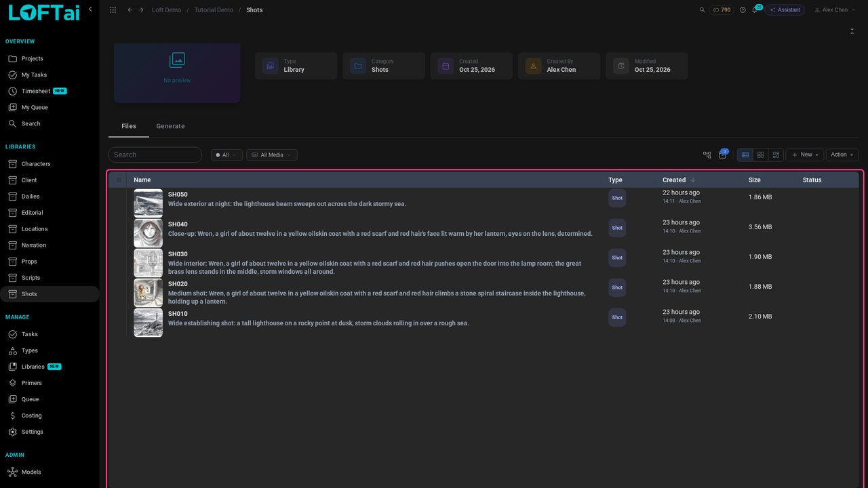Open the 790 credits balance pill
This screenshot has height=488, width=868.
click(722, 10)
